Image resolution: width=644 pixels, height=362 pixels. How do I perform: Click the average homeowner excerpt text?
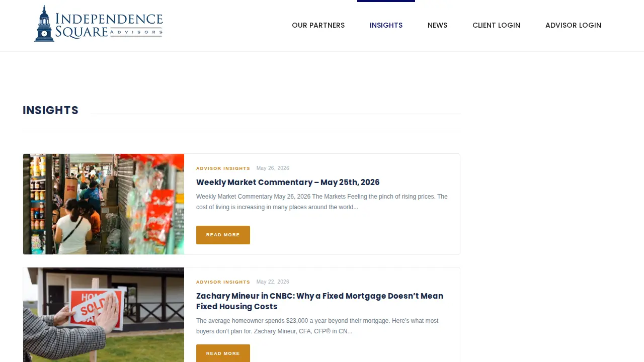click(317, 326)
